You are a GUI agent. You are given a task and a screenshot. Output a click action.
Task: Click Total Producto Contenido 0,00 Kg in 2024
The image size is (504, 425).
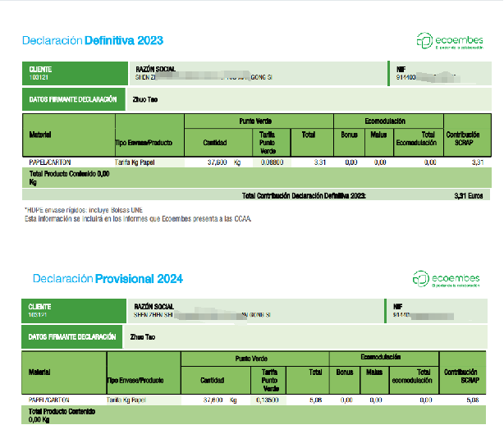pos(62,415)
